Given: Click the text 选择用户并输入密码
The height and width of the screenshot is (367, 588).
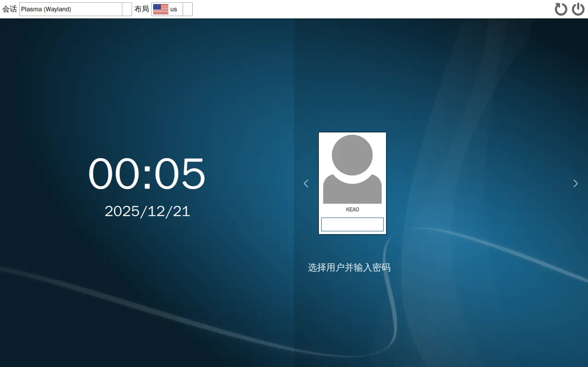Looking at the screenshot, I should pyautogui.click(x=349, y=267).
